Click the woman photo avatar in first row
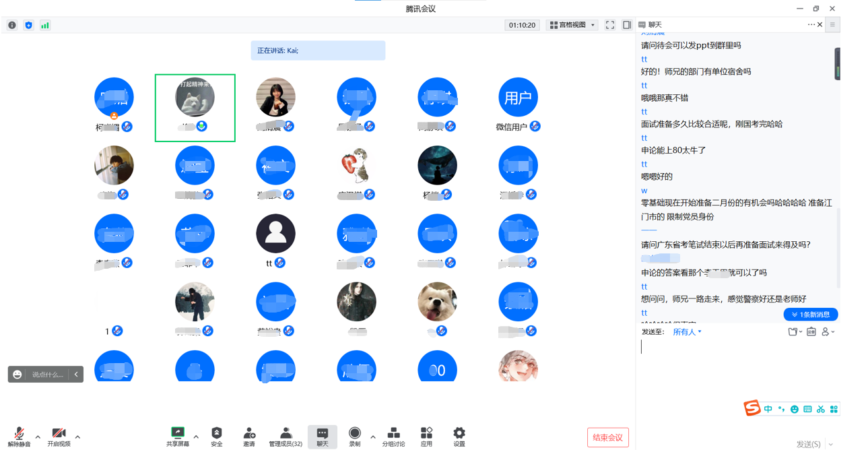 pyautogui.click(x=275, y=98)
